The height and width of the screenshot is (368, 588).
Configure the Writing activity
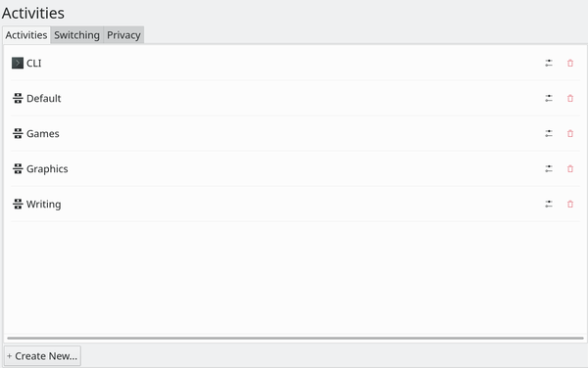[x=549, y=204]
